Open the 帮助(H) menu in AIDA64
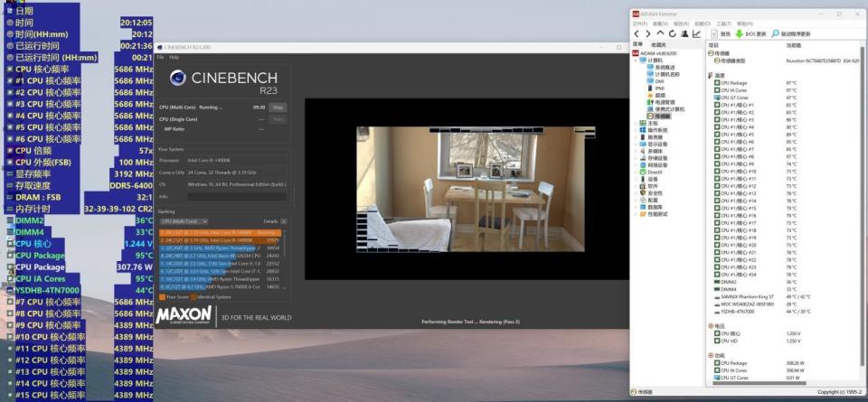Screen dimensions: 868x402 (x=744, y=23)
